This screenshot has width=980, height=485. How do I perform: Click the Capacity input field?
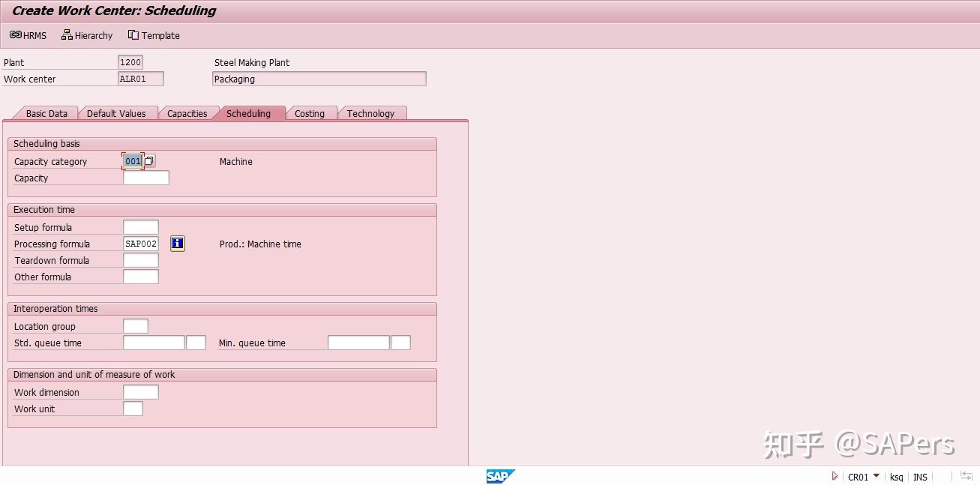pyautogui.click(x=146, y=178)
